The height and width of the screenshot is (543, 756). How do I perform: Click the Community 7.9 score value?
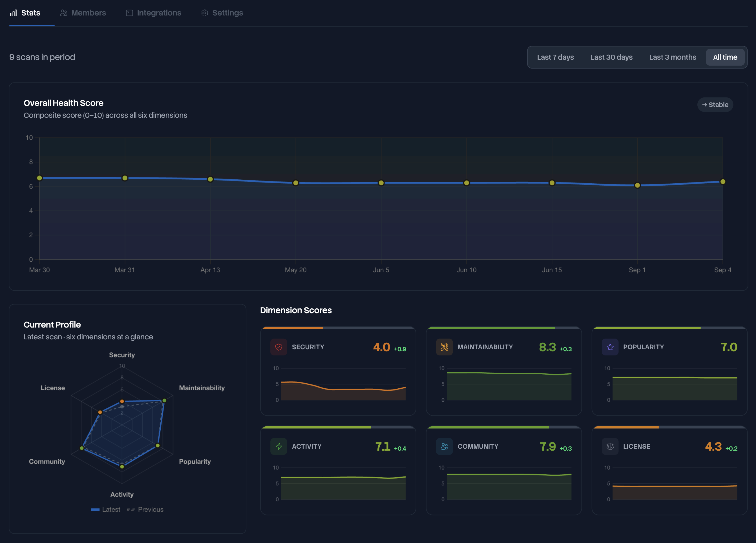[548, 446]
